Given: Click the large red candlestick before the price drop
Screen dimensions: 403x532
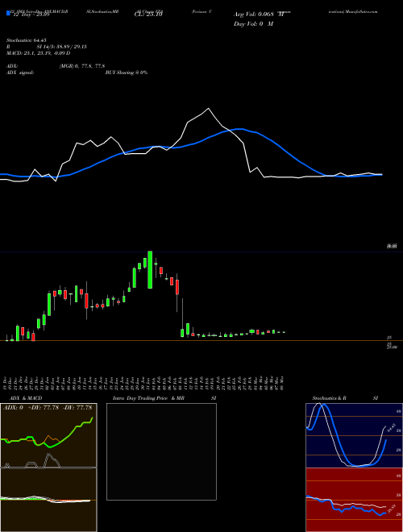Looking at the screenshot, I should tap(177, 287).
